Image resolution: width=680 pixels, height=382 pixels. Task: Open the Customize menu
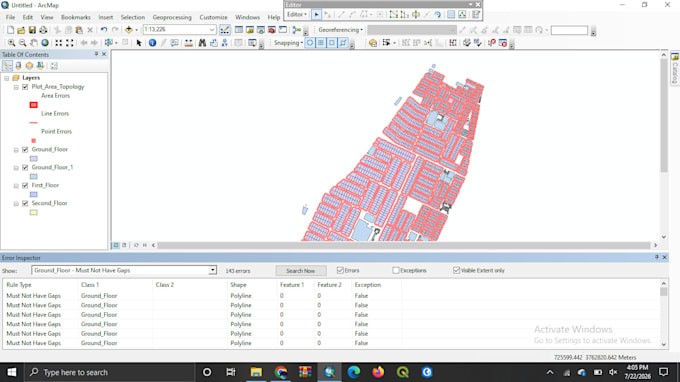213,17
